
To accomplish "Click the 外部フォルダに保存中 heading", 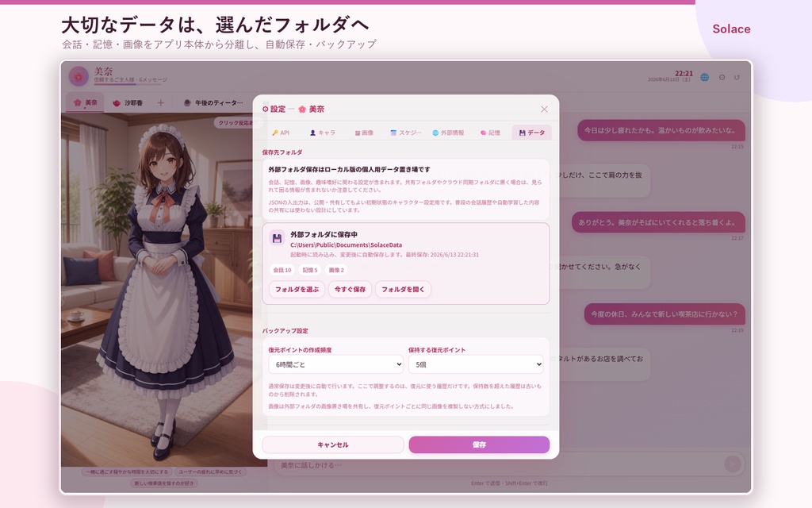I will click(324, 234).
